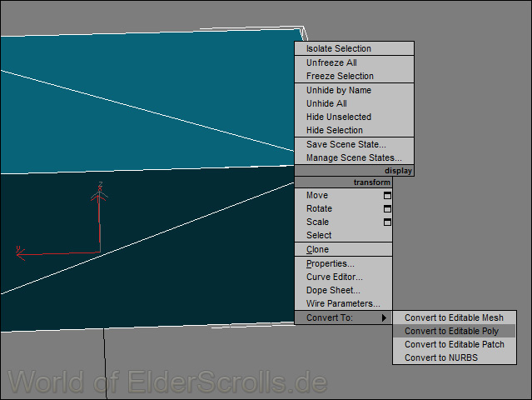Open Rotate transform settings box icon
The height and width of the screenshot is (400, 532).
point(386,208)
